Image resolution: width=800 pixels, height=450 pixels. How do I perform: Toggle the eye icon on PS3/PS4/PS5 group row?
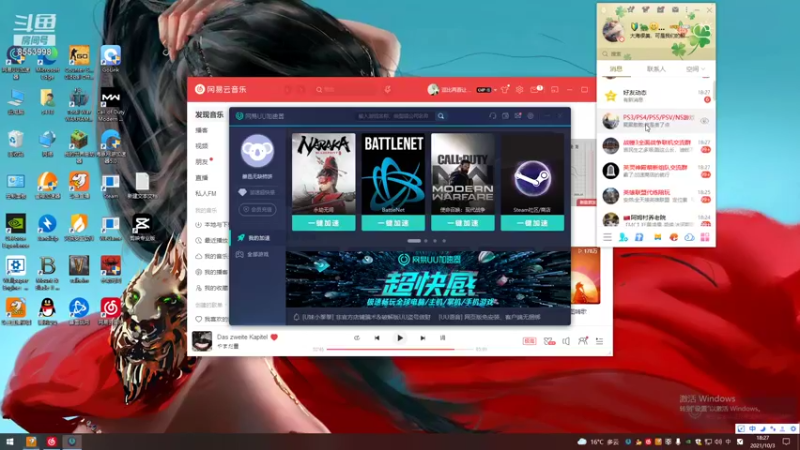tap(705, 121)
